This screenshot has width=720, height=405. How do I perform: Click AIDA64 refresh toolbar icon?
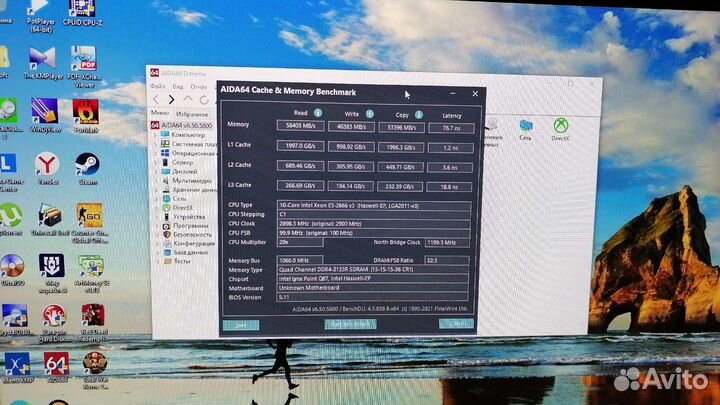pos(204,100)
